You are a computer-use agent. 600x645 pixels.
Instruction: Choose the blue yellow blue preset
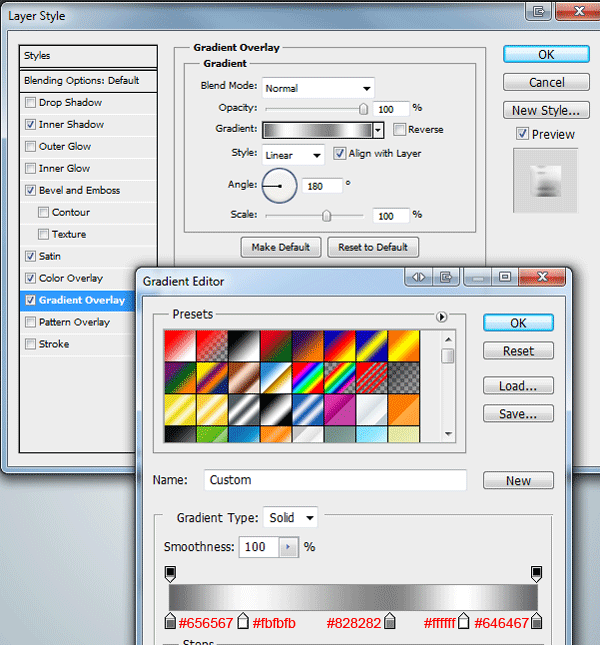[x=372, y=346]
